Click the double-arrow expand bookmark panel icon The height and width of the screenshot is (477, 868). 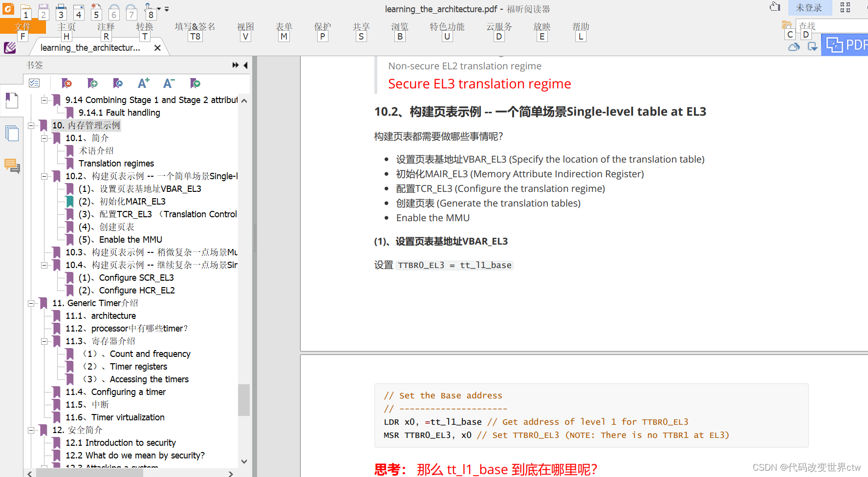pyautogui.click(x=235, y=65)
